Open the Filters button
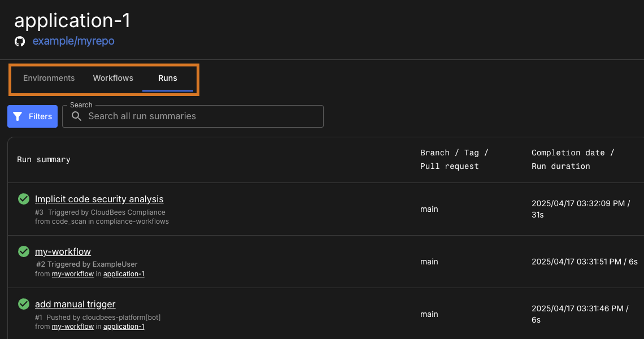Screen dimensions: 644x339 tap(32, 116)
